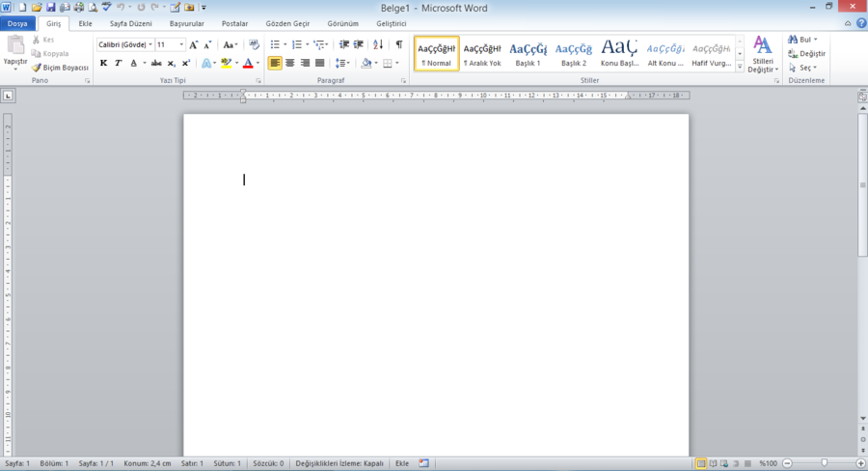868x471 pixels.
Task: Toggle Bold (K) formatting
Action: [103, 63]
